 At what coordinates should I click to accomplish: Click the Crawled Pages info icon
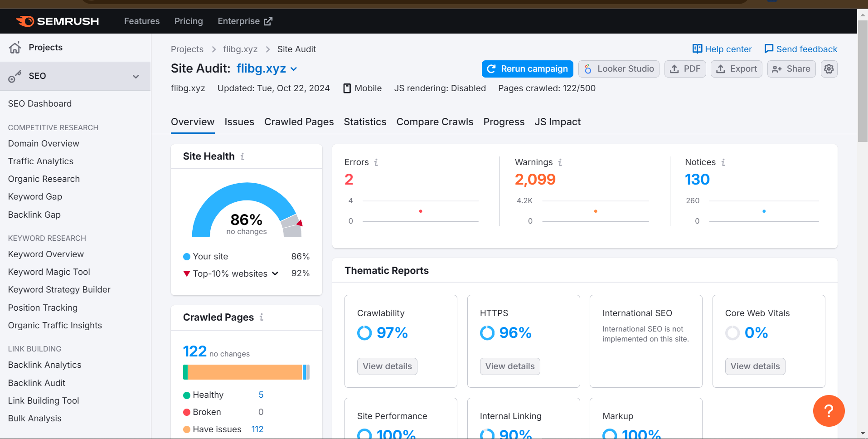tap(262, 317)
